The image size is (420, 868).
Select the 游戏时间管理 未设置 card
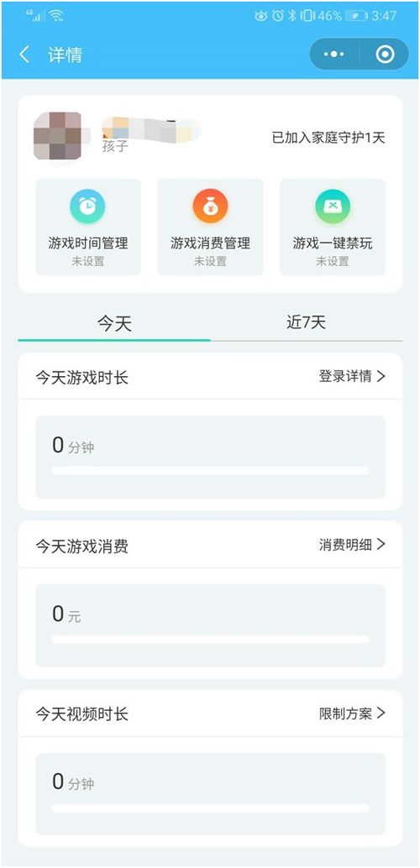[x=88, y=227]
